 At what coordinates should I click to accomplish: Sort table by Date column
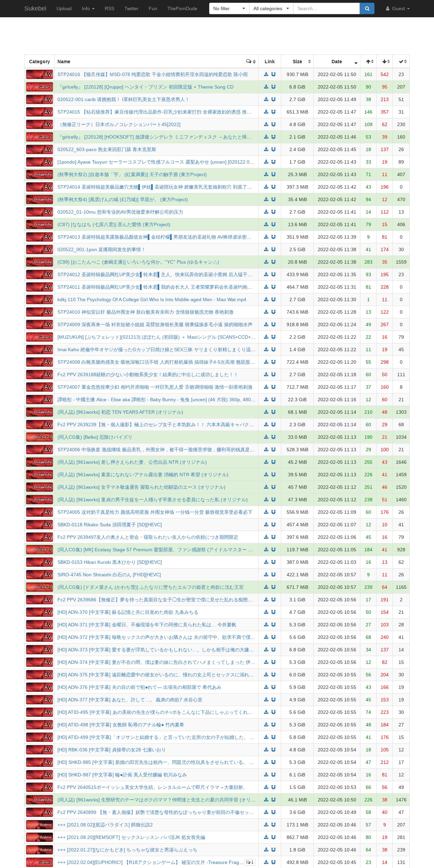[337, 62]
